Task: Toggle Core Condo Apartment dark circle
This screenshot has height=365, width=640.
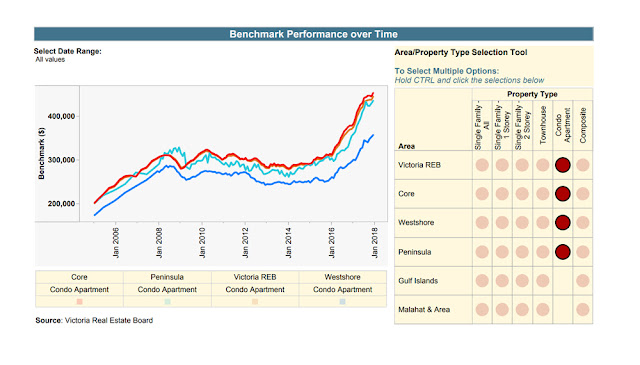Action: pyautogui.click(x=562, y=194)
